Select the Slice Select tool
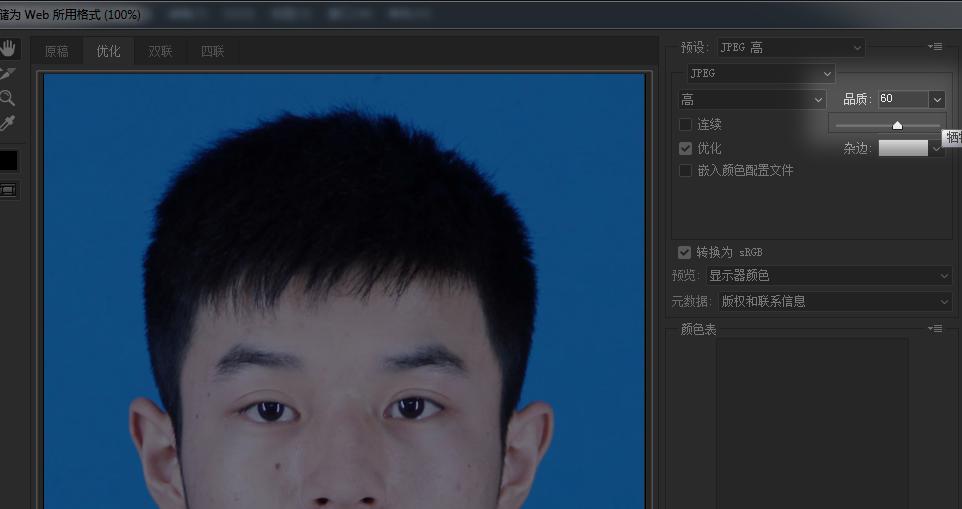Image resolution: width=962 pixels, height=509 pixels. tap(7, 74)
